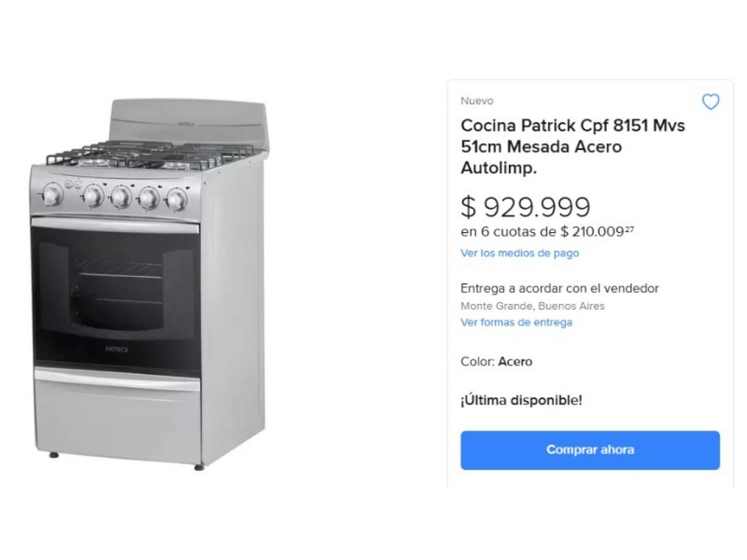Click Monte Grande, Buenos Aires location text
The width and height of the screenshot is (747, 560).
[532, 306]
